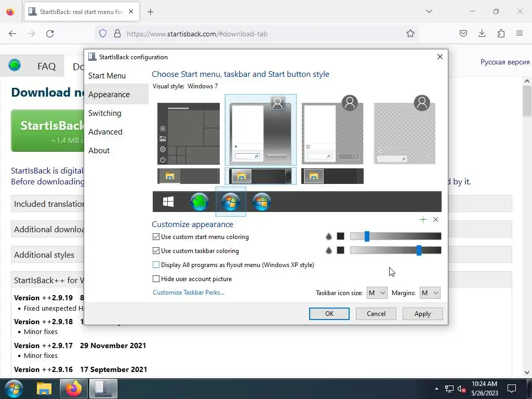
Task: Click the address bar URL field
Action: click(x=258, y=34)
